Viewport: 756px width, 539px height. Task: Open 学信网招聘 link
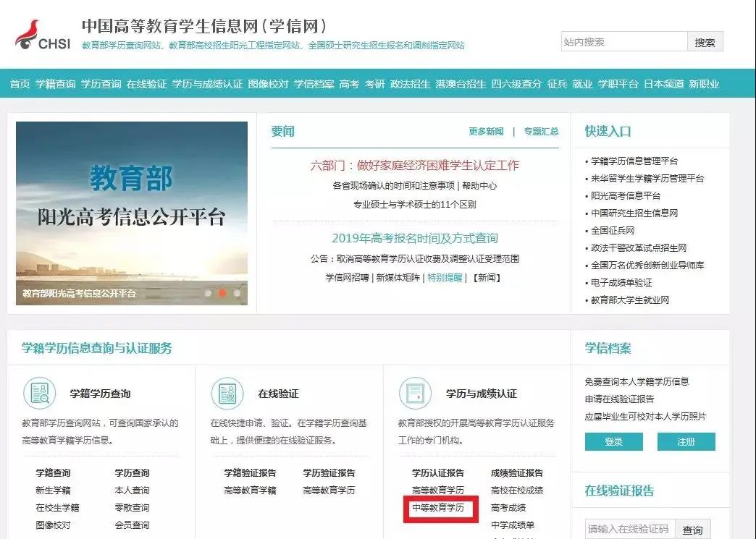pyautogui.click(x=347, y=277)
